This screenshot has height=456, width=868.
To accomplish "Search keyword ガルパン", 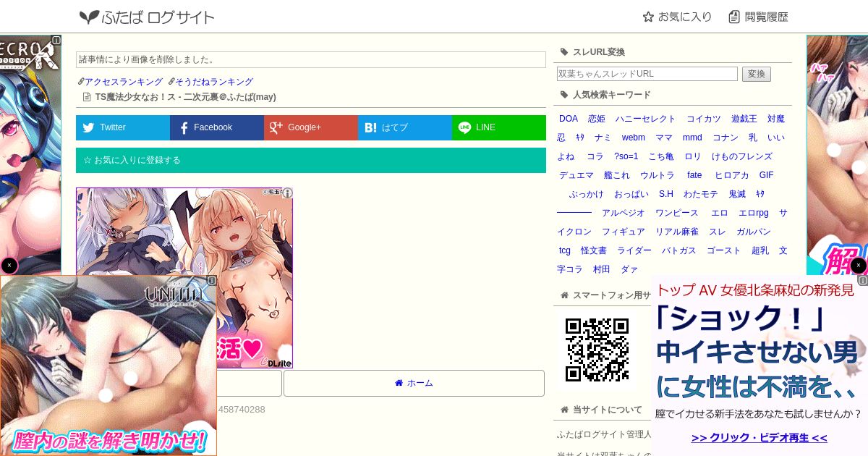I will [754, 232].
